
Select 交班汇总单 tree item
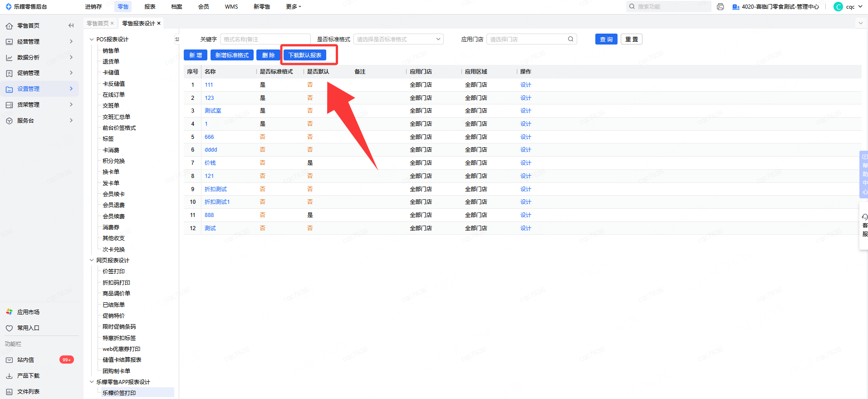tap(117, 117)
